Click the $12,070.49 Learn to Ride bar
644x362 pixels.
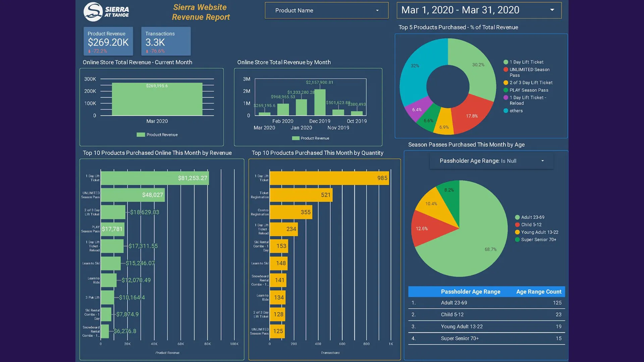109,280
